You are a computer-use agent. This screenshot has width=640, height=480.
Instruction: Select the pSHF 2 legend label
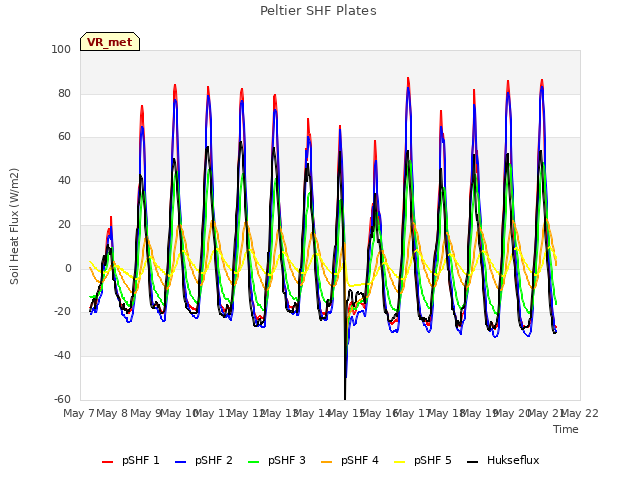(x=214, y=460)
